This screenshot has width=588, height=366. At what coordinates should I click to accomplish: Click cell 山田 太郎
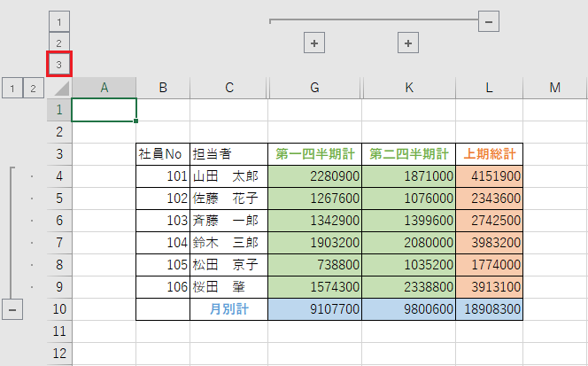(x=228, y=176)
